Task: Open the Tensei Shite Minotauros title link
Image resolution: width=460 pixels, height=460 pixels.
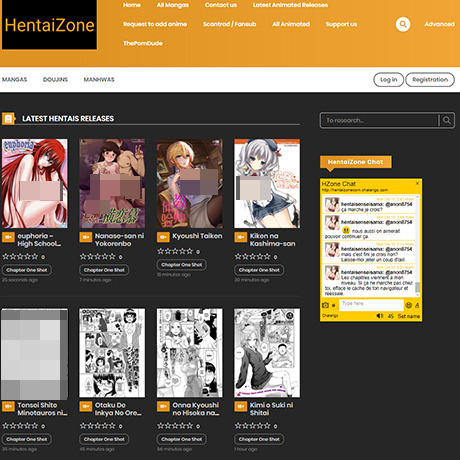Action: [x=42, y=409]
